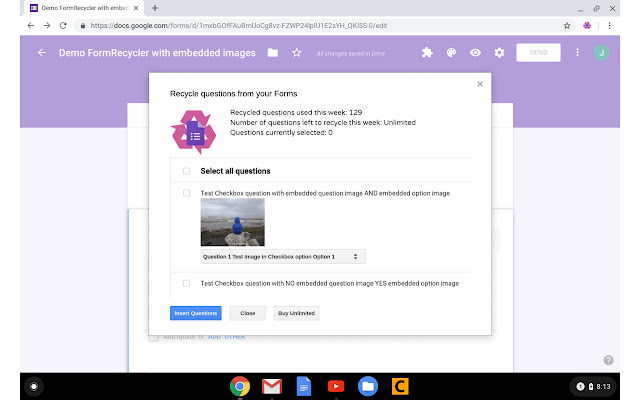Image resolution: width=640 pixels, height=400 pixels.
Task: Open the form's three-dot menu
Action: pyautogui.click(x=577, y=53)
